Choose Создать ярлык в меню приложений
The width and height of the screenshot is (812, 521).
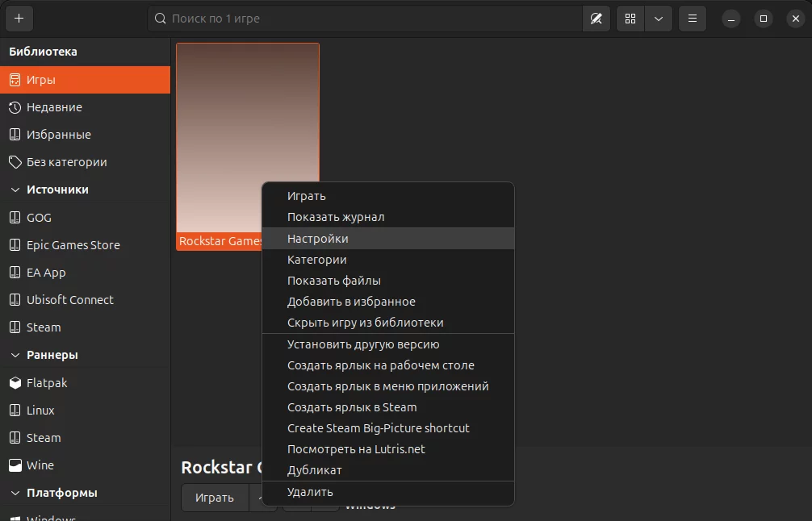coord(388,386)
